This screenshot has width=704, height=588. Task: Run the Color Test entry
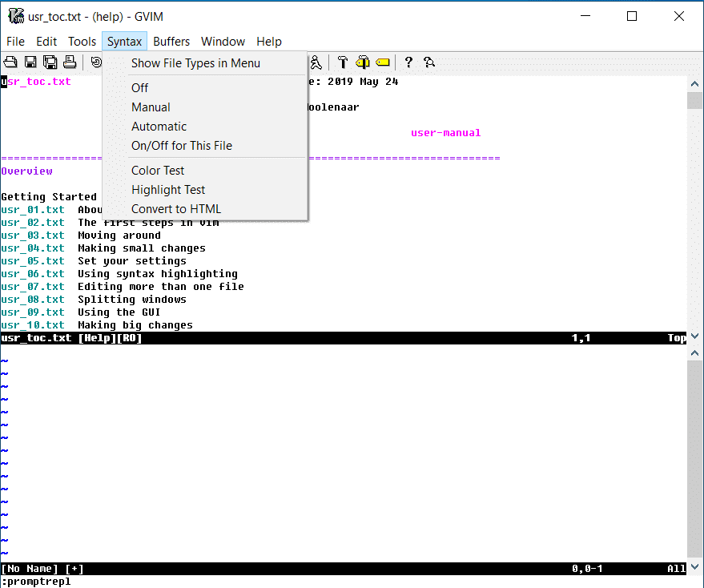(205, 171)
